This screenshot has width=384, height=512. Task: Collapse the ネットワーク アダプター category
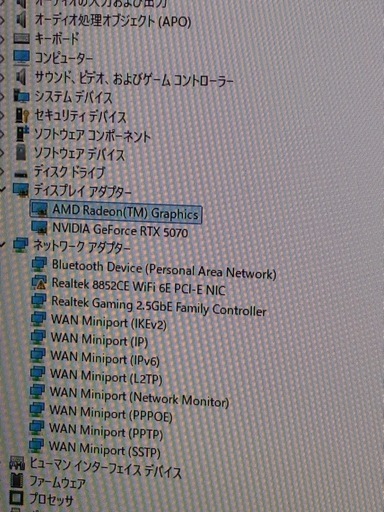click(x=3, y=245)
